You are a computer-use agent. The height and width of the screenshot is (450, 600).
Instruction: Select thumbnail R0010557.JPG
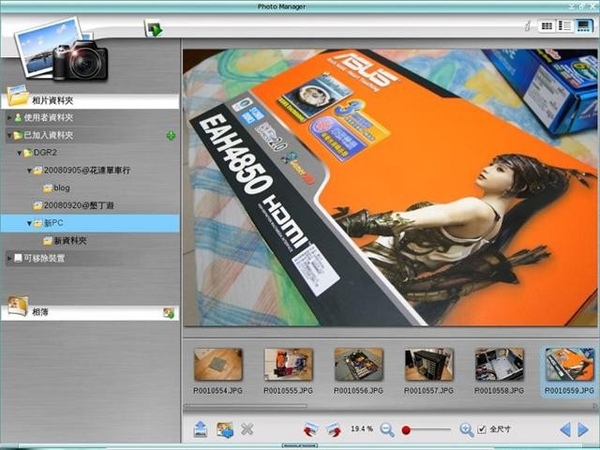tap(429, 370)
